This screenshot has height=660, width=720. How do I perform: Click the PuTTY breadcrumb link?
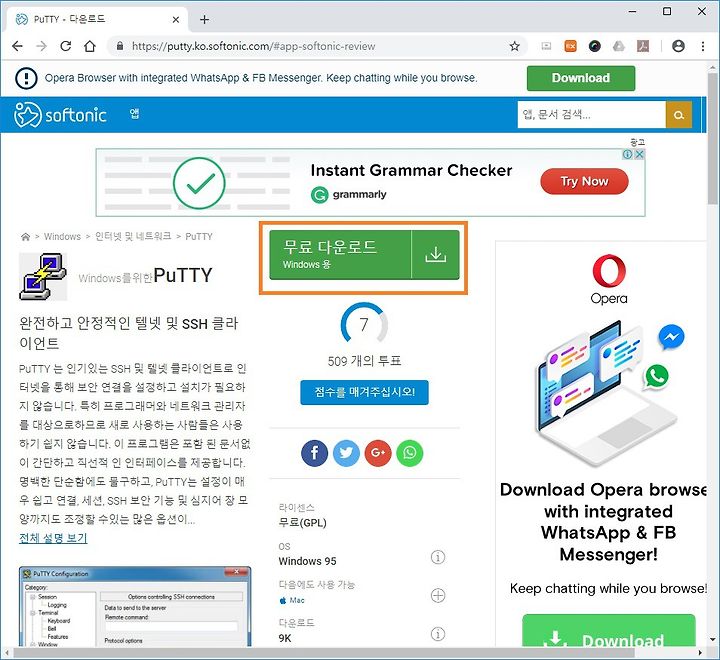point(199,237)
